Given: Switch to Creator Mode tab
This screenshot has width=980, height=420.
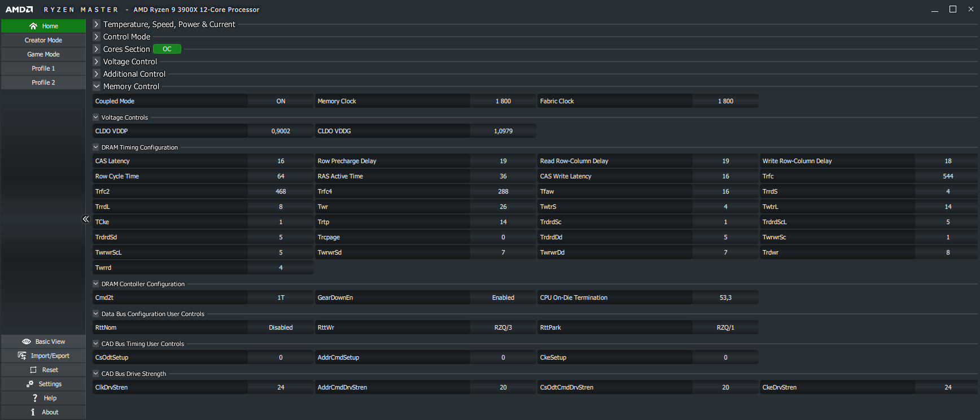Looking at the screenshot, I should coord(43,40).
